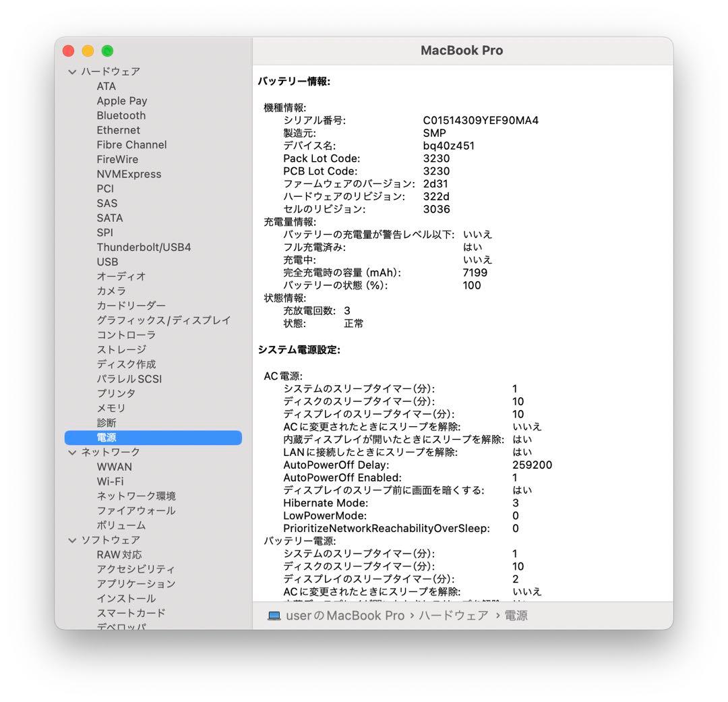Select Ethernet in the sidebar
Screen dimensions: 728x702
click(x=119, y=130)
